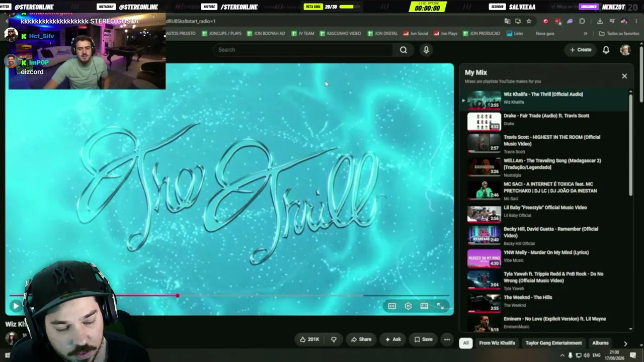Expand hidden bookmarks with double chevron

click(585, 34)
